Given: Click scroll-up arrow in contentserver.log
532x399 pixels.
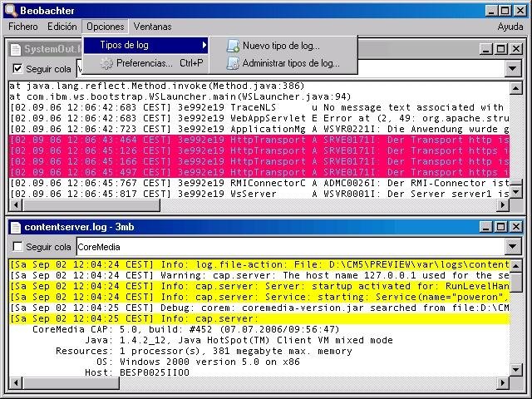Looking at the screenshot, I should 515,266.
